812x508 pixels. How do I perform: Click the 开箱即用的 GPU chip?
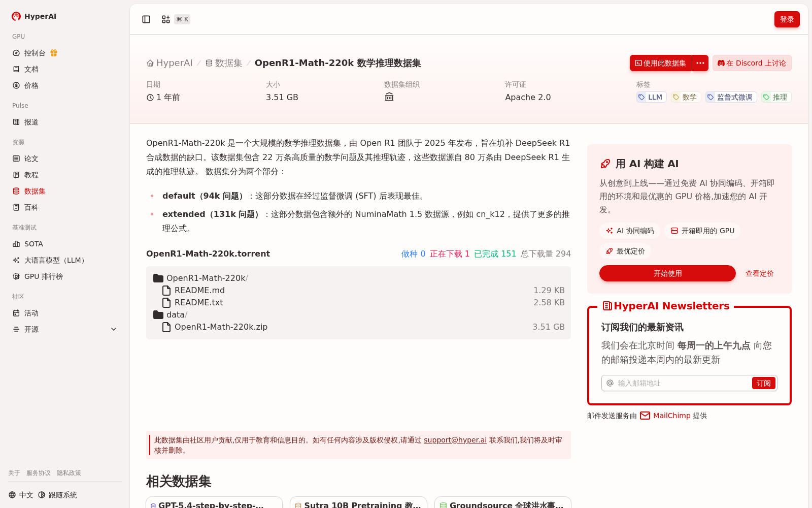(702, 231)
